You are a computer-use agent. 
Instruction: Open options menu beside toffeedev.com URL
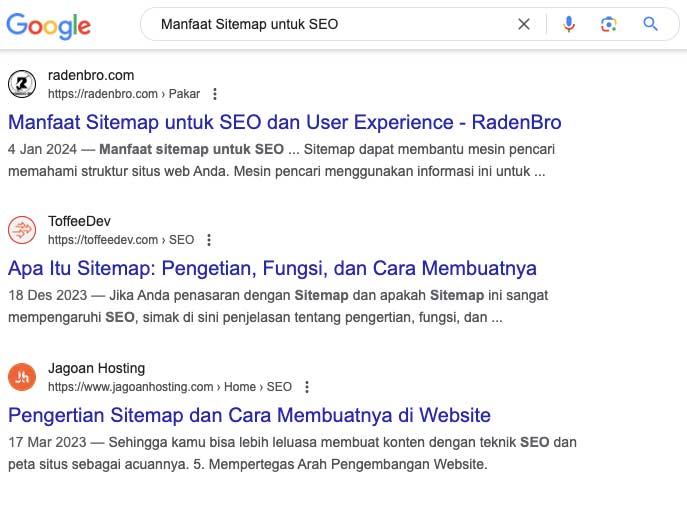tap(209, 240)
